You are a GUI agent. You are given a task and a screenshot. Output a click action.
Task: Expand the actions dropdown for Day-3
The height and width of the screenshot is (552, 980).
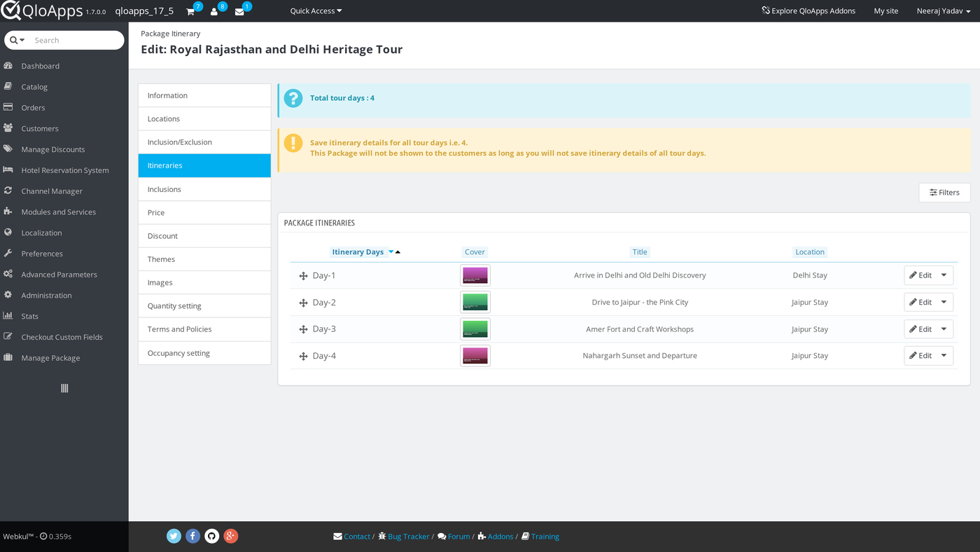tap(944, 329)
